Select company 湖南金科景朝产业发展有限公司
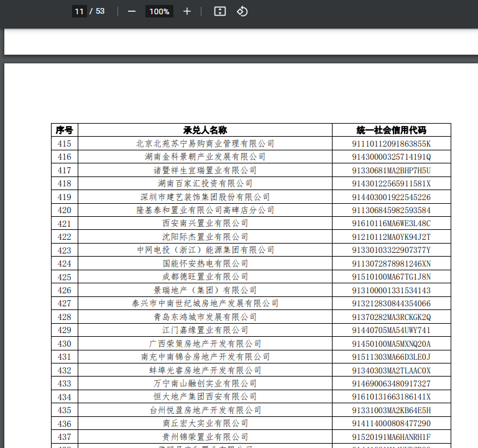 click(x=205, y=157)
